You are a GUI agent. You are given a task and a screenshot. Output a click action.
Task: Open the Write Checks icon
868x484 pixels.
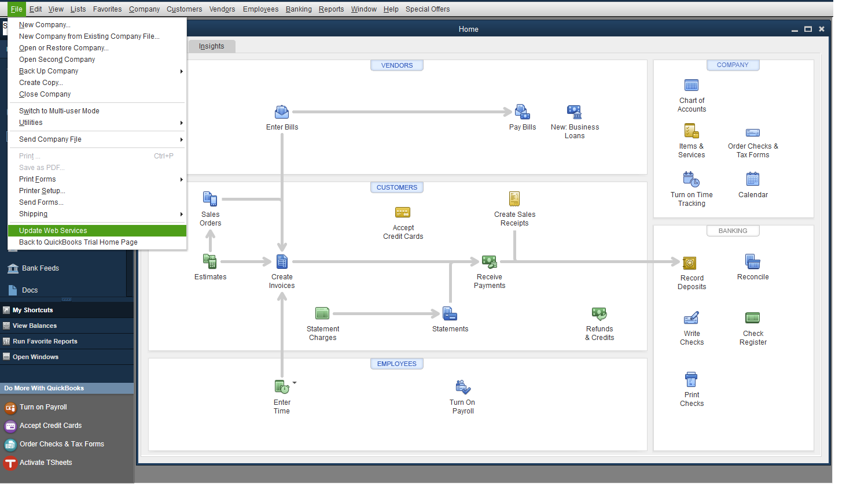pyautogui.click(x=692, y=318)
